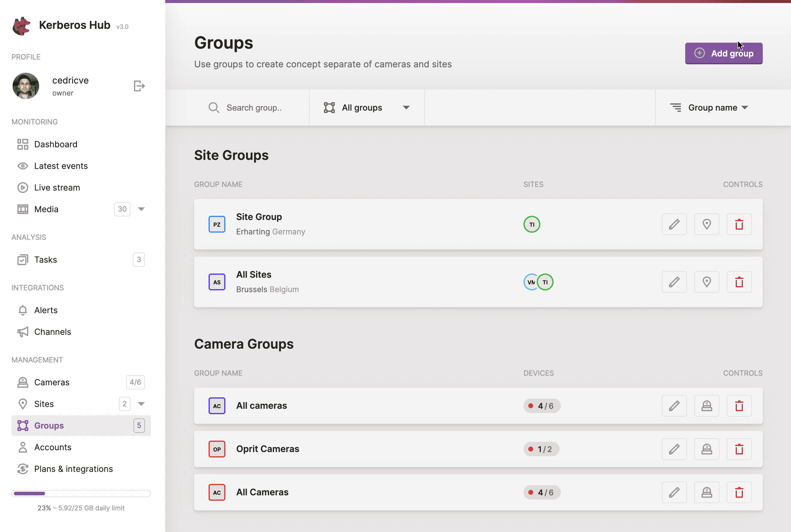This screenshot has height=532, width=791.
Task: Expand the Media section dropdown
Action: coord(141,209)
